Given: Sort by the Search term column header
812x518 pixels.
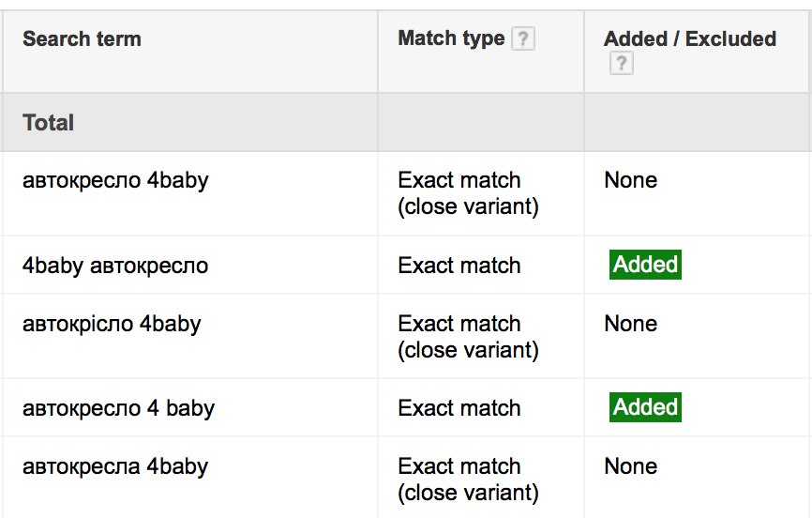Looking at the screenshot, I should coord(82,38).
